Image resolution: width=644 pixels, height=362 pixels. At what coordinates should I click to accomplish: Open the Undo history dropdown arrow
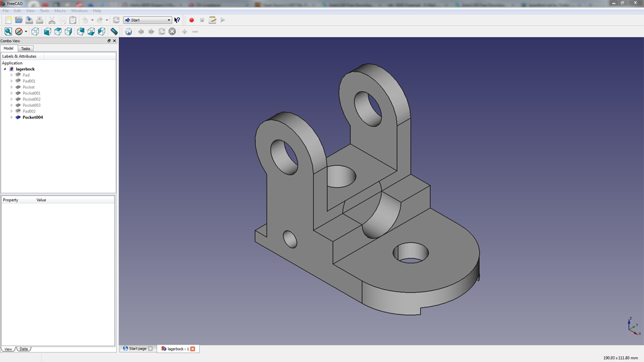(92, 20)
